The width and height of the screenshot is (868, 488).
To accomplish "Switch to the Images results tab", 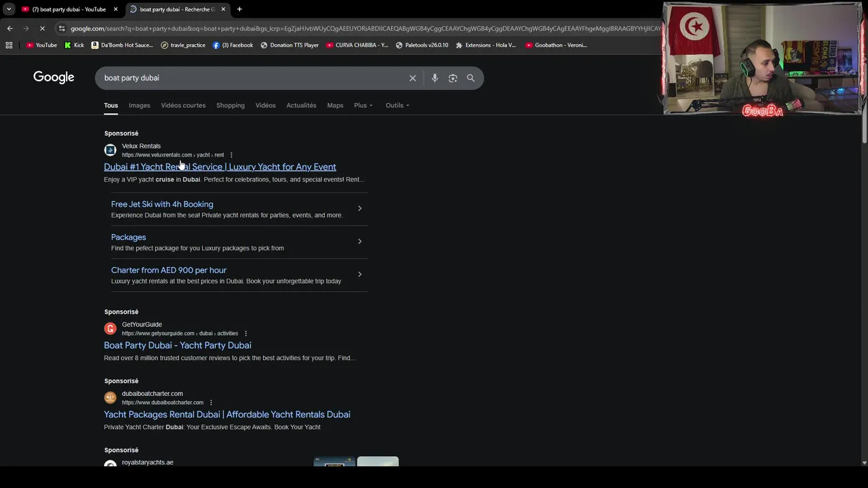I will (139, 105).
